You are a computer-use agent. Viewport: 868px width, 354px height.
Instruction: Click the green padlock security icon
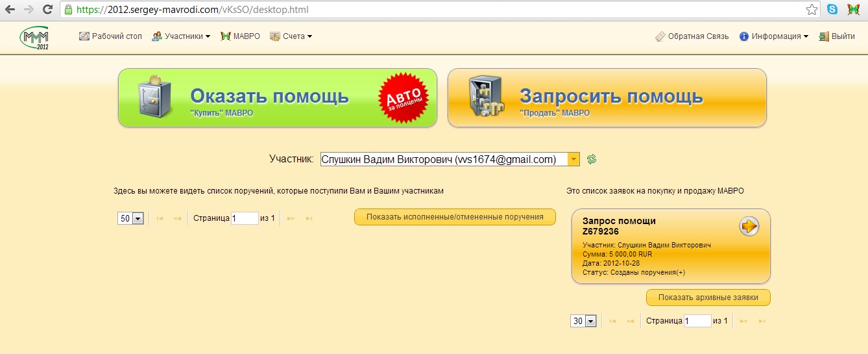[68, 10]
